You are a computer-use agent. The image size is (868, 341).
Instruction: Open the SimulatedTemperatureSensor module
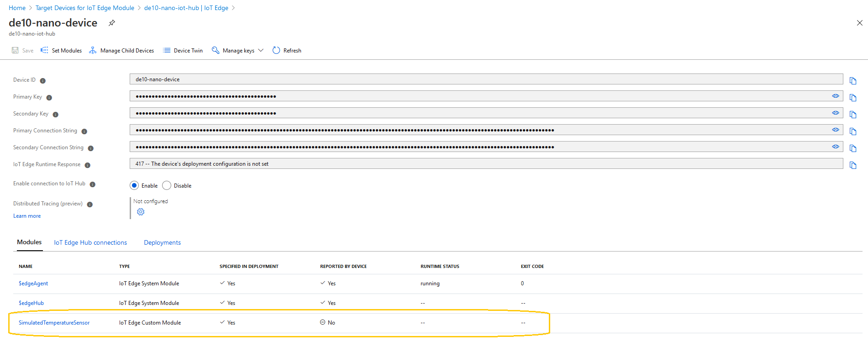coord(54,323)
